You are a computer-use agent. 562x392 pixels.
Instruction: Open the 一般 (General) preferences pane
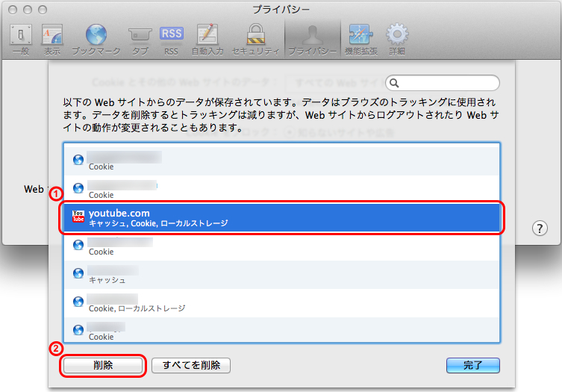point(21,40)
